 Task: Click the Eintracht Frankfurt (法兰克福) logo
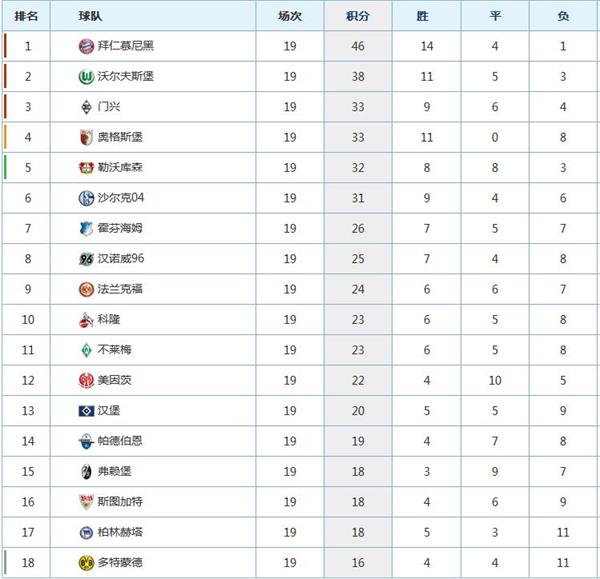(x=86, y=289)
